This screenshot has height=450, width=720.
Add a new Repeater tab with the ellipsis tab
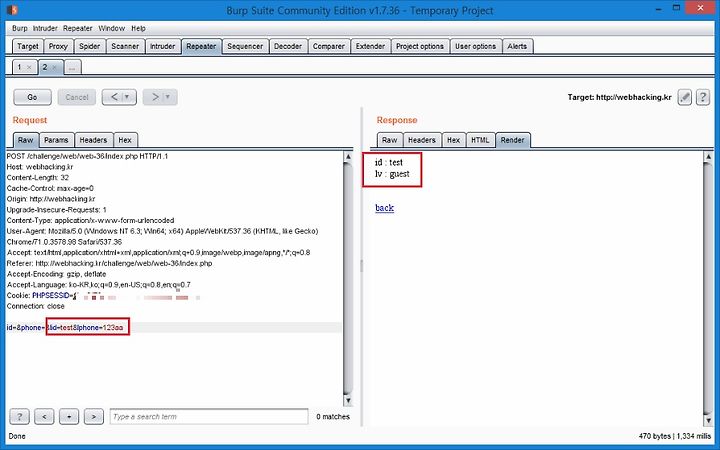(x=73, y=67)
